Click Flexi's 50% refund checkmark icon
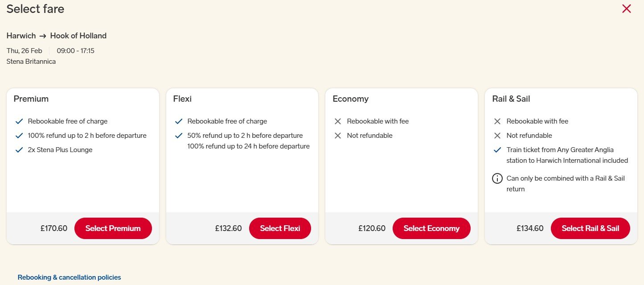The height and width of the screenshot is (285, 644). 178,136
